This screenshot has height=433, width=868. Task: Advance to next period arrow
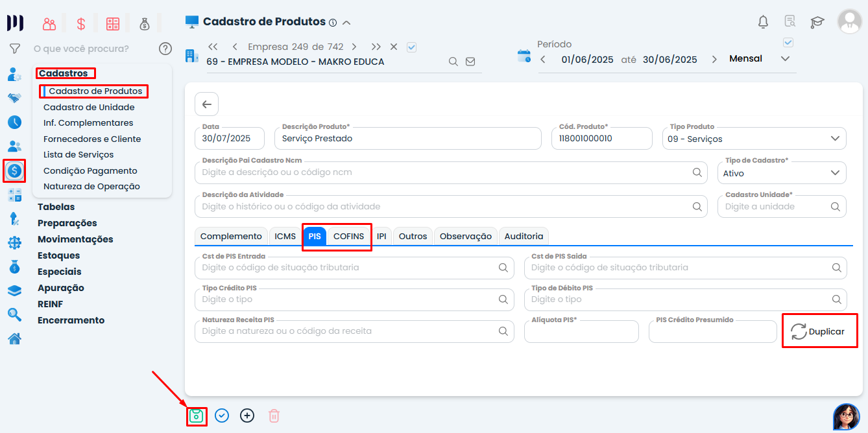714,59
